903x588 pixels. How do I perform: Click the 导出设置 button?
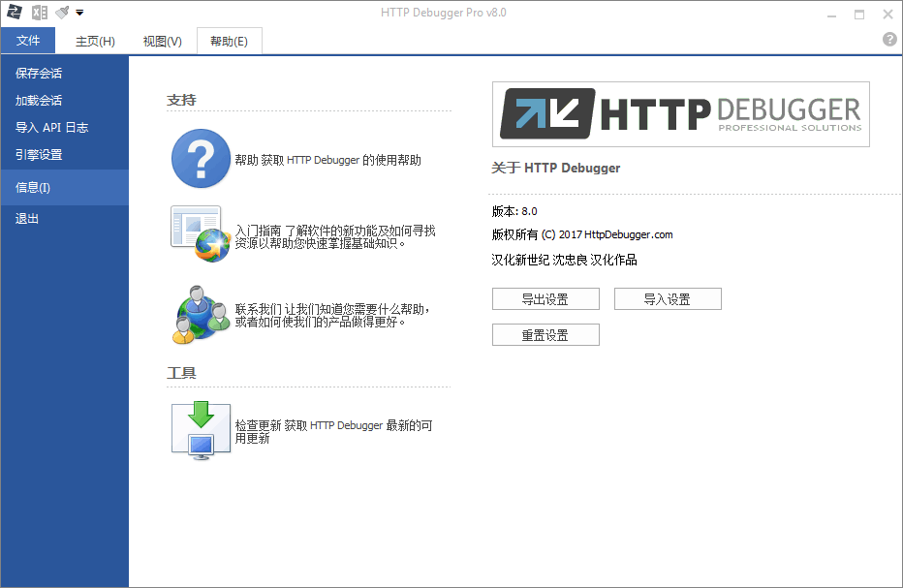[x=545, y=299]
